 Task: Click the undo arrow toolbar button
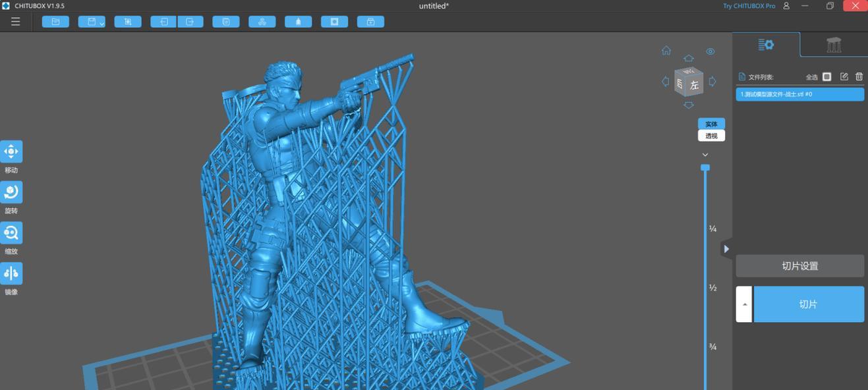(x=163, y=22)
